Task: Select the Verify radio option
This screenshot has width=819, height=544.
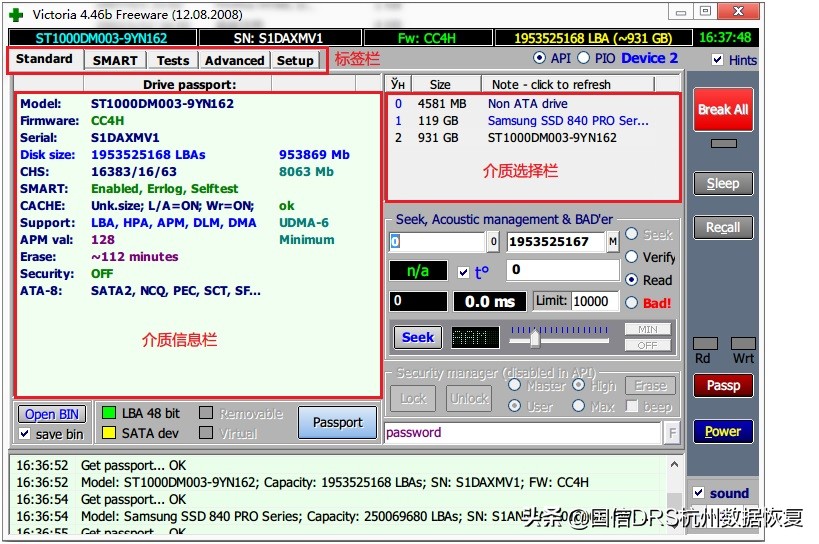Action: pyautogui.click(x=632, y=257)
